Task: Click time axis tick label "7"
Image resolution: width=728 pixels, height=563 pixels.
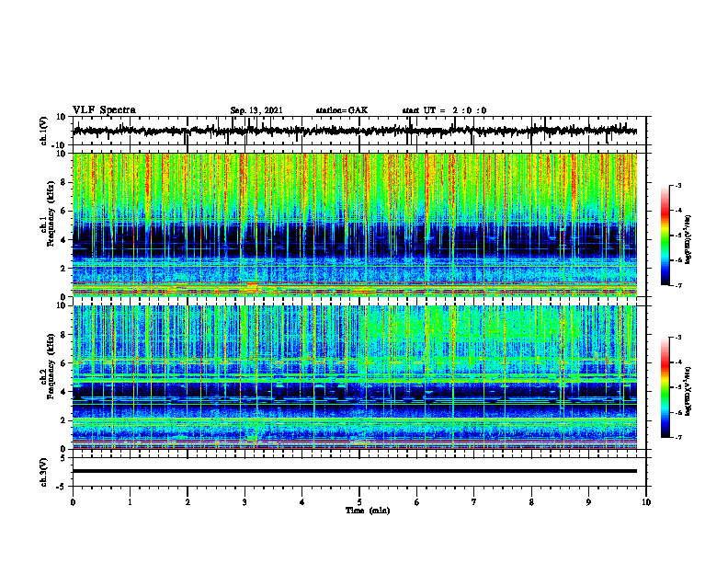Action: (474, 502)
